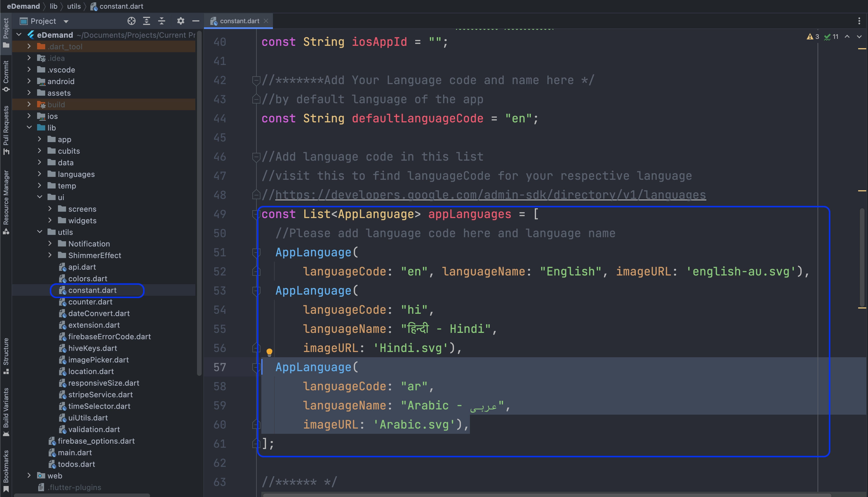Fold the AppLanguage block at line 51
The width and height of the screenshot is (868, 497).
point(256,253)
